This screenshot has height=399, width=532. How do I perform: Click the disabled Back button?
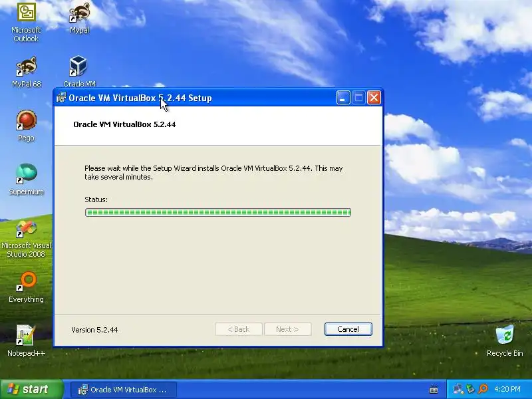tap(239, 329)
